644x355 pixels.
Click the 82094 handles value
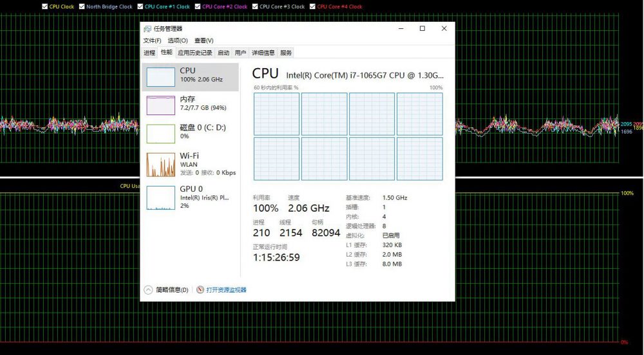[x=326, y=233]
